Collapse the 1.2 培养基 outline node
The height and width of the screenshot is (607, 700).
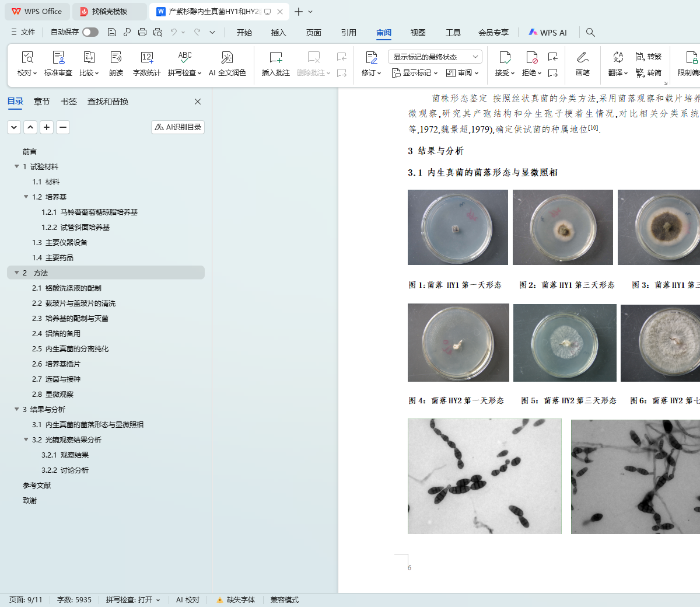[26, 197]
